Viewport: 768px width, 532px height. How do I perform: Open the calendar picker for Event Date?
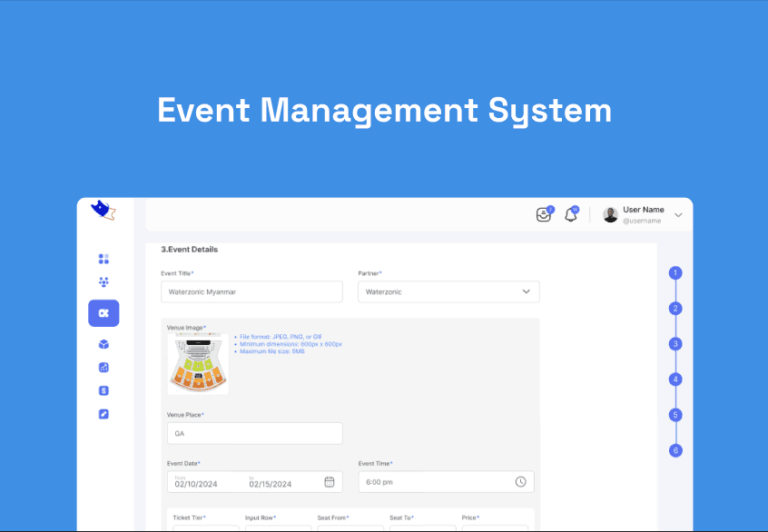[329, 482]
